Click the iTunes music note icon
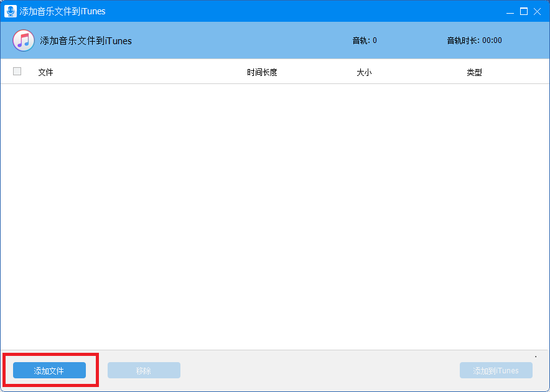 click(24, 40)
